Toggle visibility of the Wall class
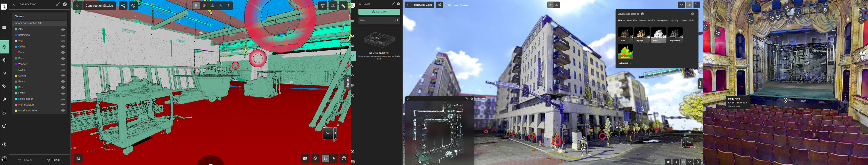The image size is (868, 165). pyautogui.click(x=63, y=41)
